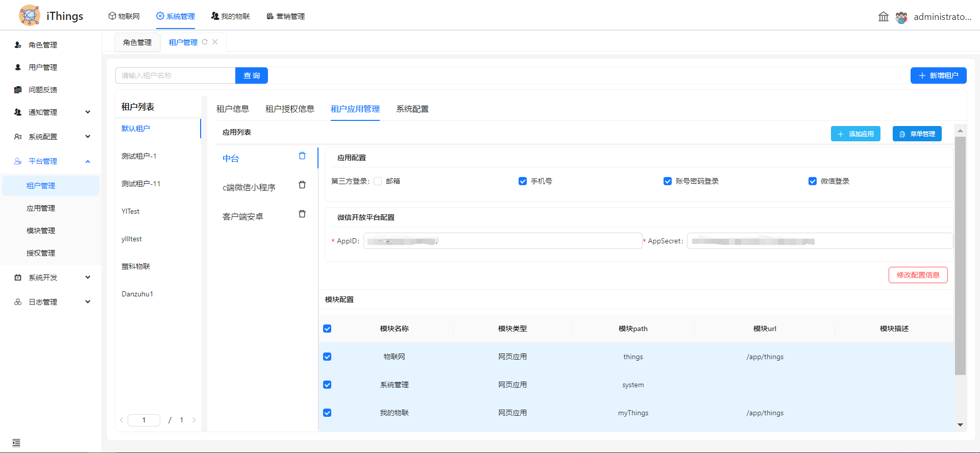Click the 请输入租户名称 search field
The width and height of the screenshot is (980, 453).
[175, 75]
